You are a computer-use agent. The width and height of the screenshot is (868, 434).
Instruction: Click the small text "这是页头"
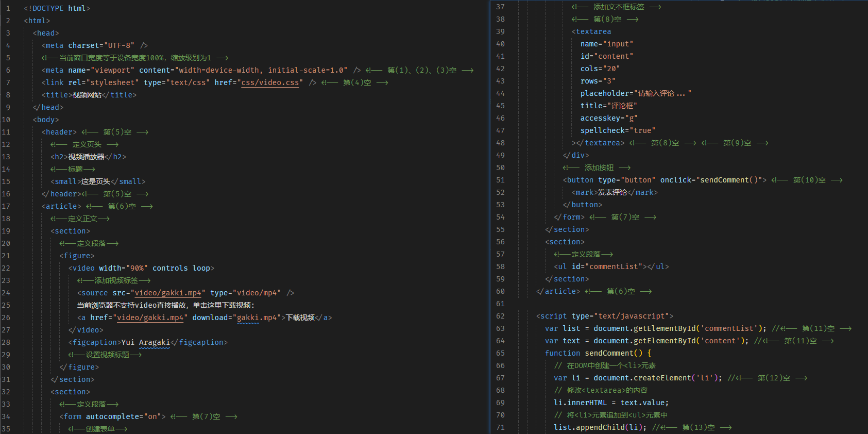[x=96, y=181]
